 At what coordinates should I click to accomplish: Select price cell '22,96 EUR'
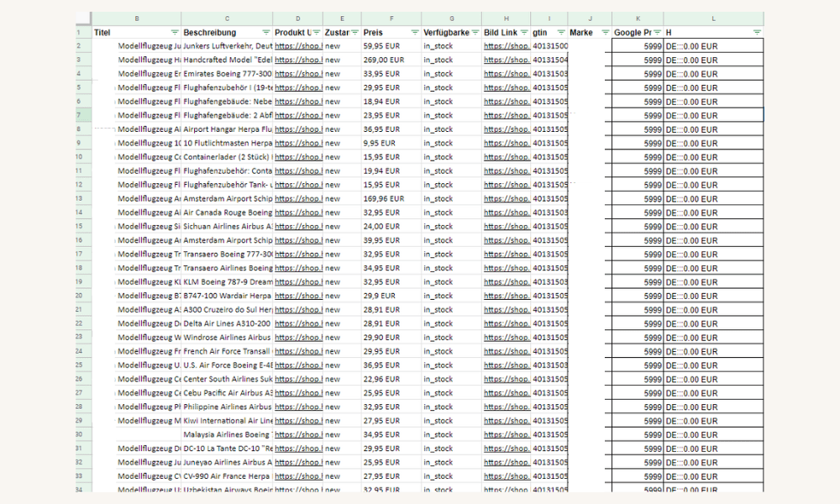(x=391, y=379)
